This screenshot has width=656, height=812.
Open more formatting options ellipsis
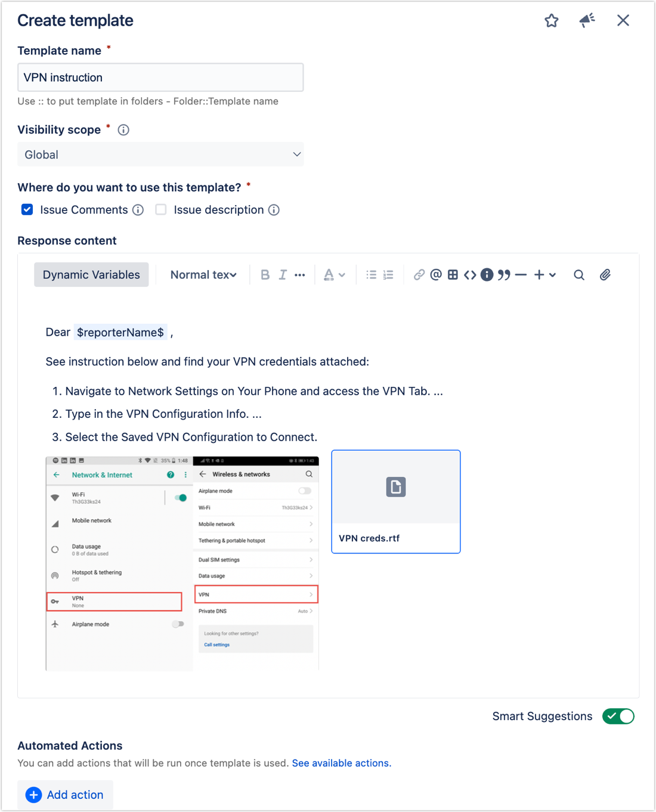[x=300, y=275]
